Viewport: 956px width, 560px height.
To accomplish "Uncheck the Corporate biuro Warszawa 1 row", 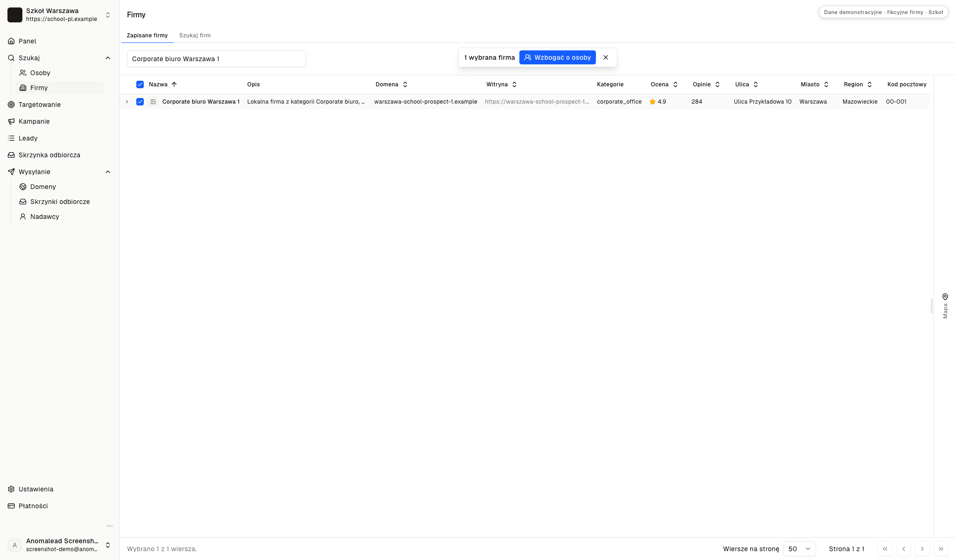I will 140,102.
